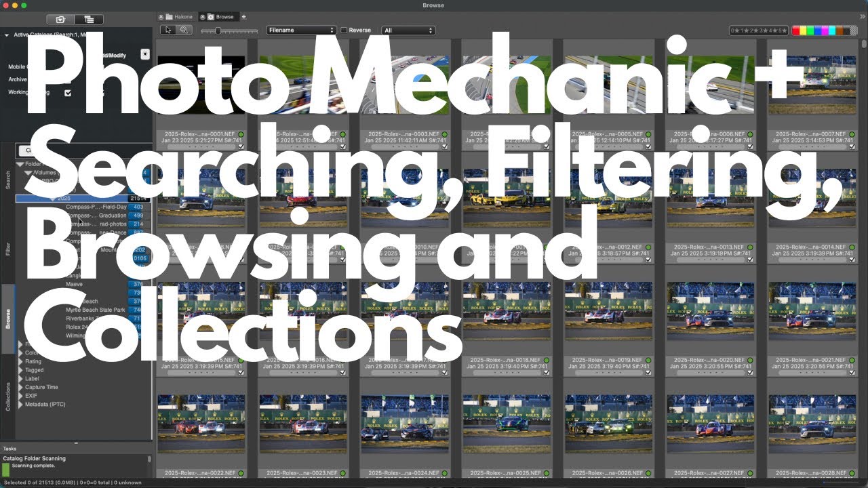Select the arrow pointer tool
This screenshot has height=488, width=868.
tap(168, 30)
